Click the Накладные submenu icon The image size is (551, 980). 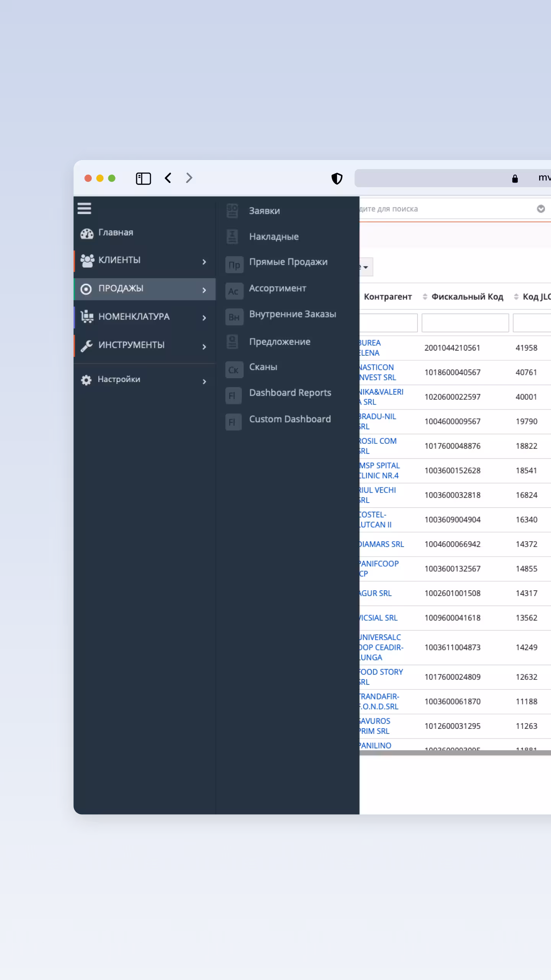[x=232, y=237]
